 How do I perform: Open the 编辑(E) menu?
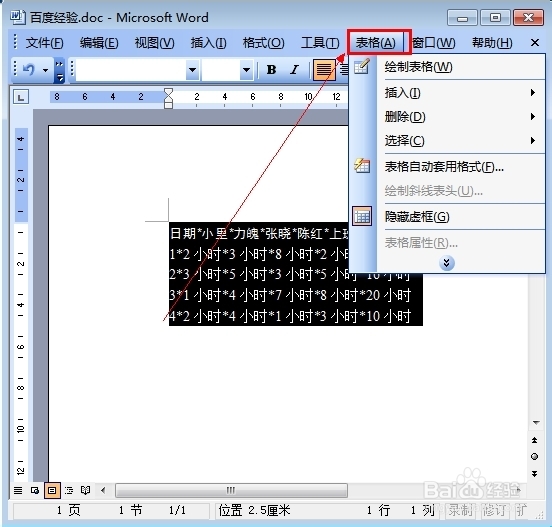tap(99, 43)
